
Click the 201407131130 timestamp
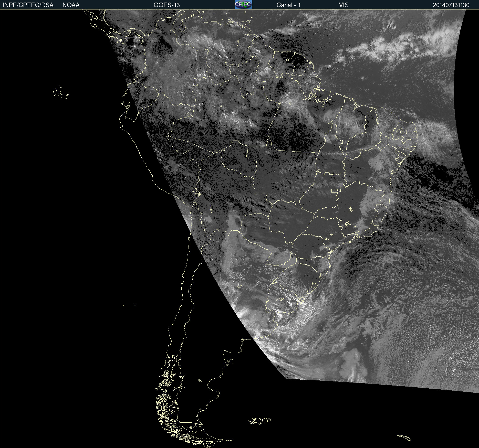click(x=451, y=5)
